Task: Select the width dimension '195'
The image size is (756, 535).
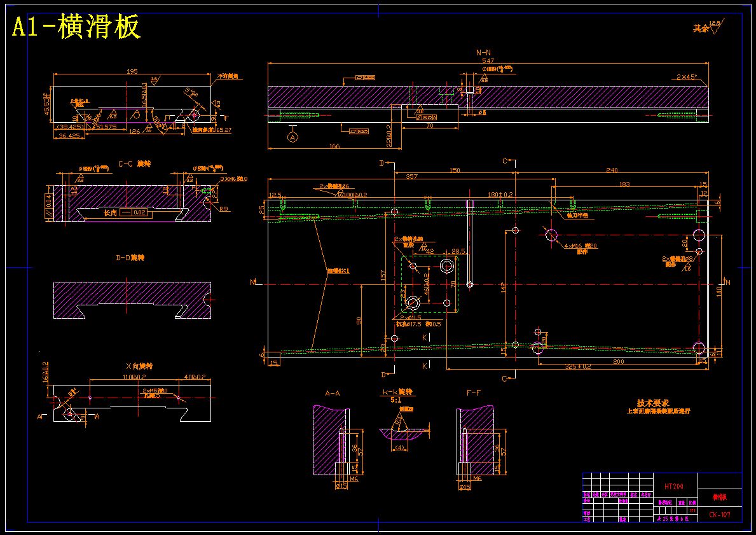Action: tap(132, 71)
